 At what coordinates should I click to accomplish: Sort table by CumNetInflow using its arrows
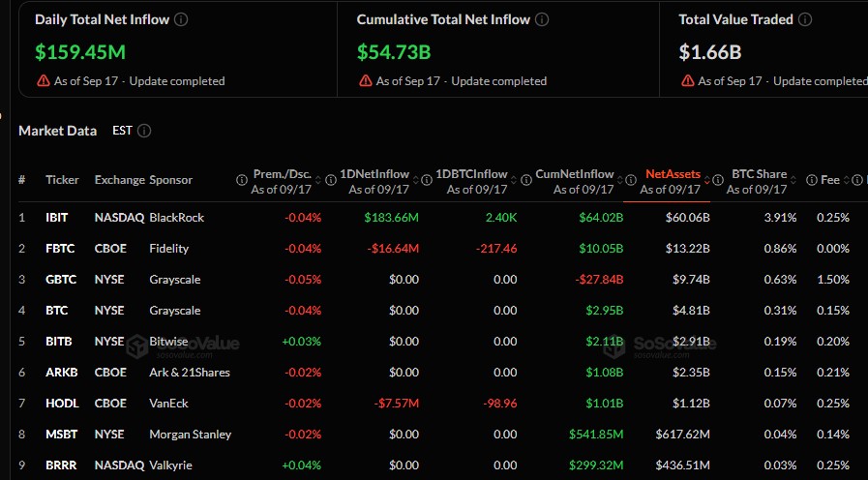(620, 181)
